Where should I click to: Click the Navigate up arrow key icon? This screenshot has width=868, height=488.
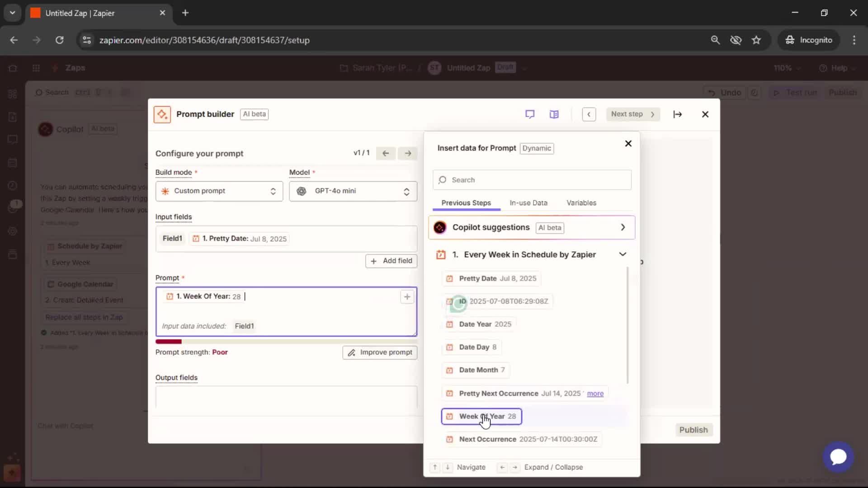(x=434, y=467)
